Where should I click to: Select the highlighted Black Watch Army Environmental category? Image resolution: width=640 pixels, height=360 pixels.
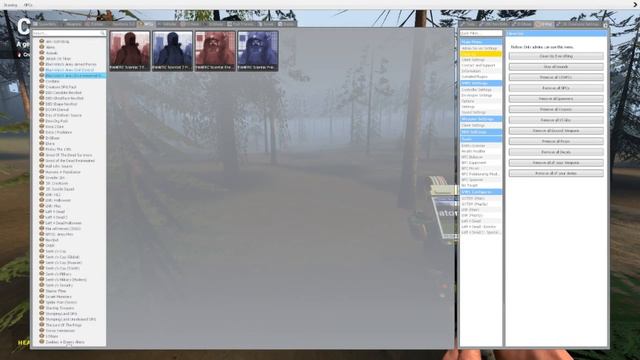point(75,76)
